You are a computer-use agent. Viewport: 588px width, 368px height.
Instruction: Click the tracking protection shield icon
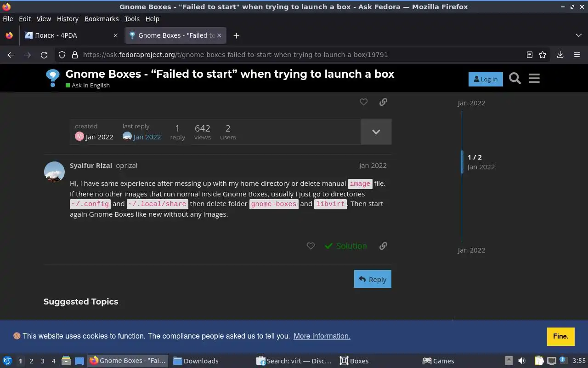coord(62,55)
